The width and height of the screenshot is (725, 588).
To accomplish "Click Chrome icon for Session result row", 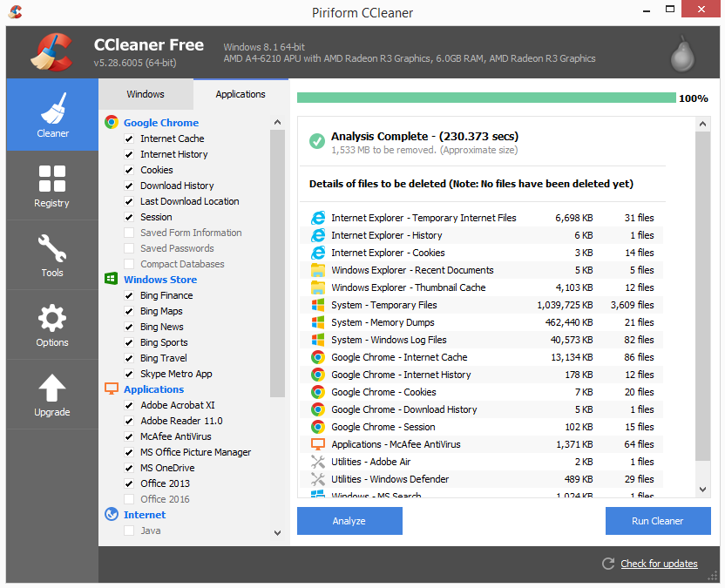I will [318, 427].
